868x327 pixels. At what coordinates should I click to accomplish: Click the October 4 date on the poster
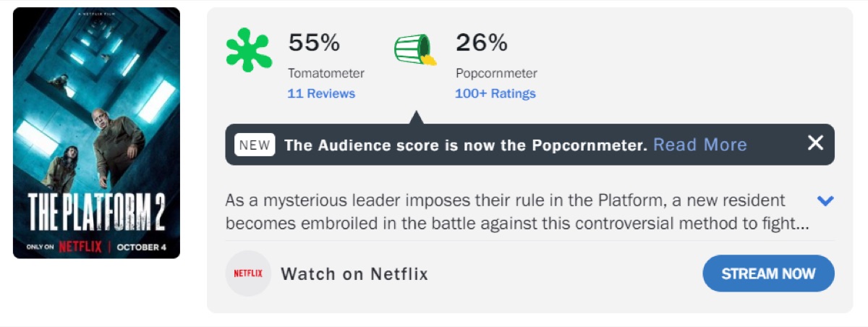coord(141,247)
